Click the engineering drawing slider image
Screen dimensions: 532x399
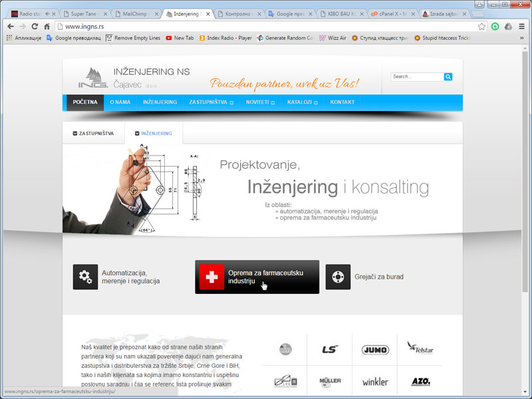pyautogui.click(x=136, y=189)
